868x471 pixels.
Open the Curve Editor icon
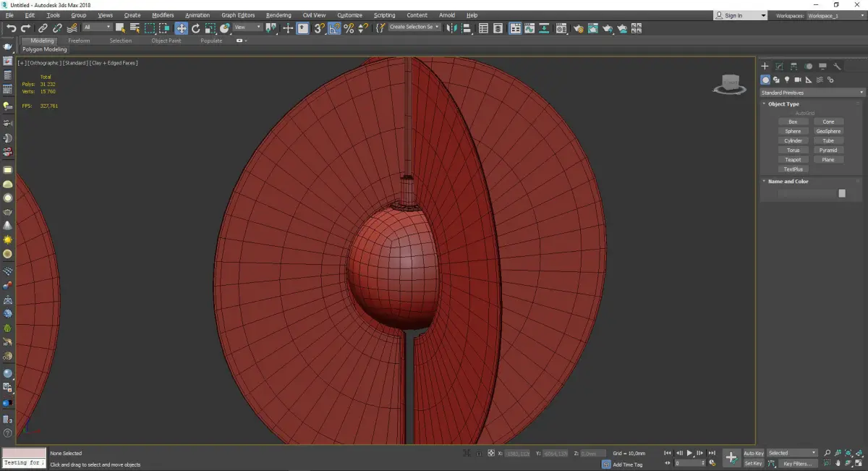[x=529, y=28]
